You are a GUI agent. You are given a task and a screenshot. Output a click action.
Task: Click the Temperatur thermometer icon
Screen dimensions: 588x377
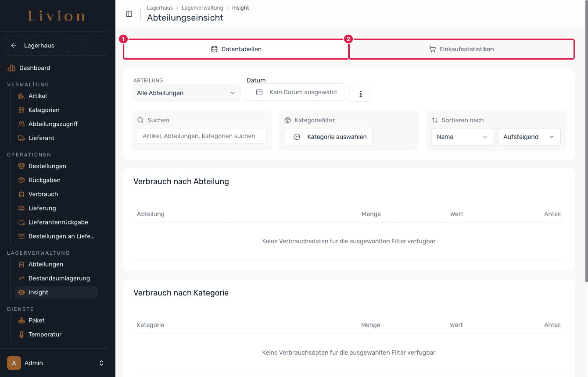22,334
